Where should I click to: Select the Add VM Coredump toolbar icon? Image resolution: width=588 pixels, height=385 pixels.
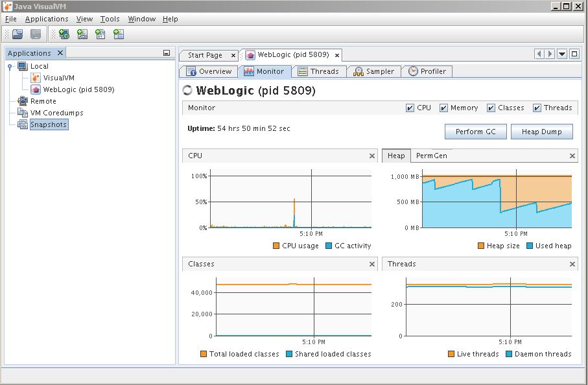click(99, 34)
